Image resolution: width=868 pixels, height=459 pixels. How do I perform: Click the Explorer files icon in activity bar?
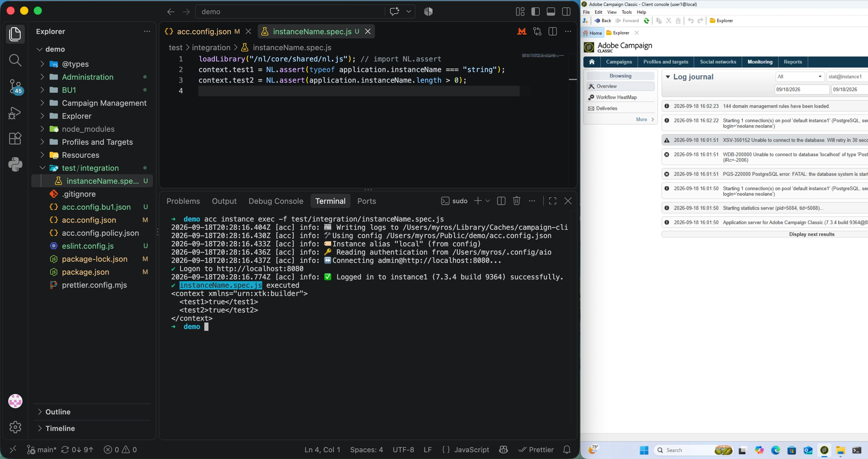15,34
